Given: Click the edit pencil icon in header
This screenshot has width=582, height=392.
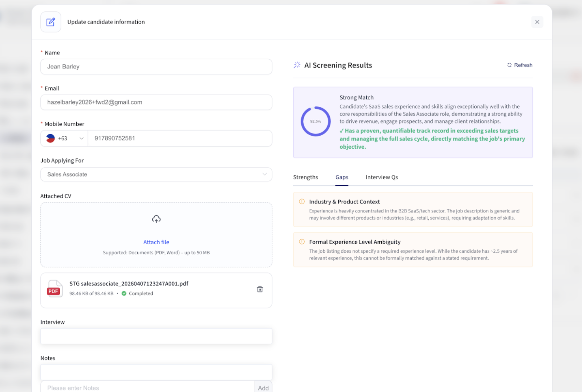Looking at the screenshot, I should [51, 22].
